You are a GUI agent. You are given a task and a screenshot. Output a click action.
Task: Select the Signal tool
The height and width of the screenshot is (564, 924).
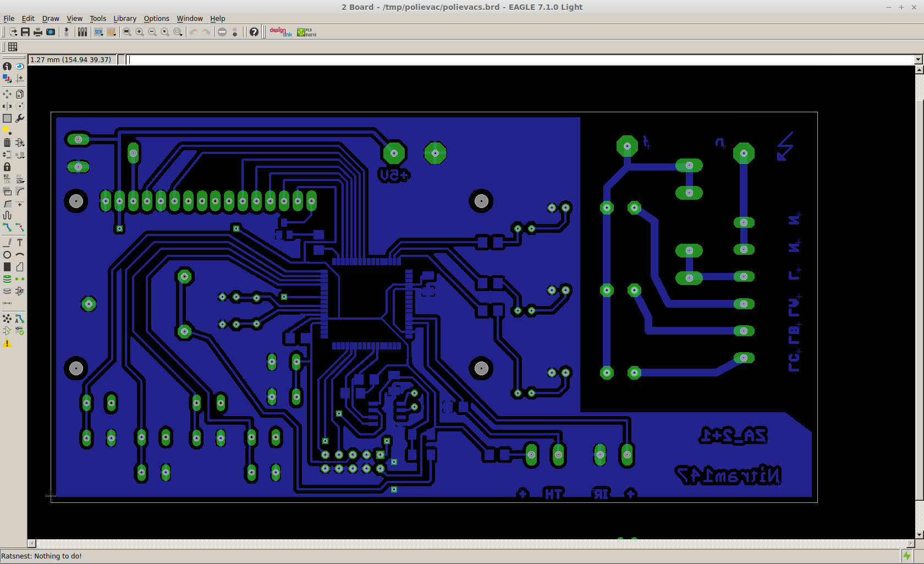pyautogui.click(x=20, y=279)
